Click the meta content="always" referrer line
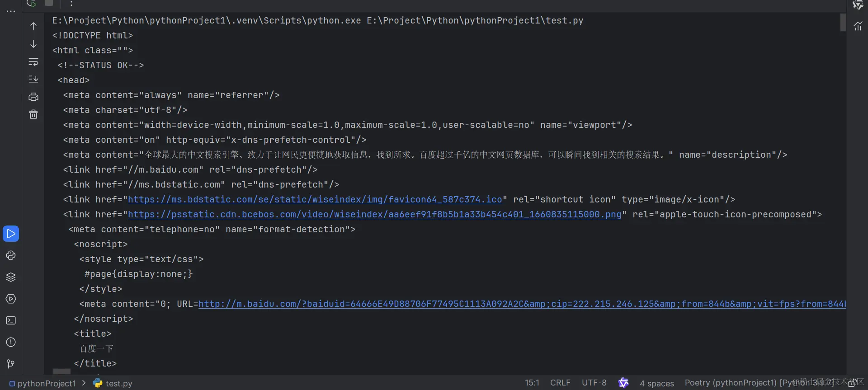The height and width of the screenshot is (390, 868). tap(171, 95)
